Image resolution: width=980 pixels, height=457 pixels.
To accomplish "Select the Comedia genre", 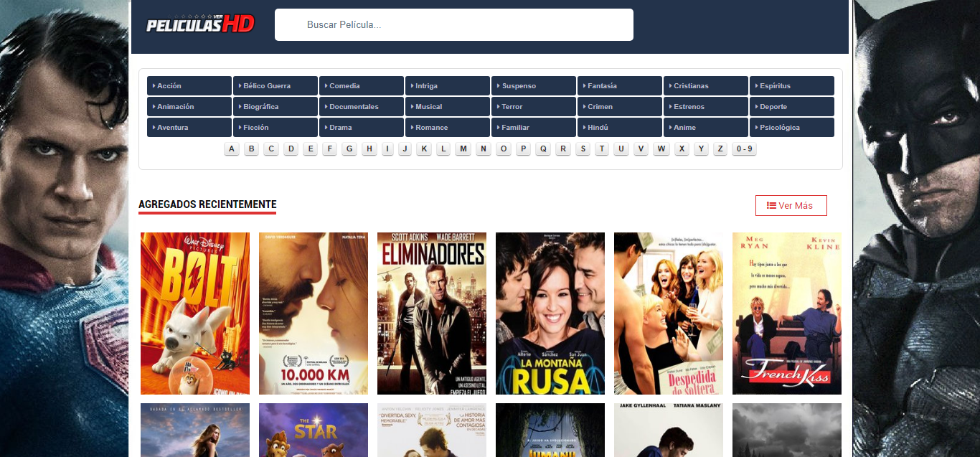I will point(362,86).
